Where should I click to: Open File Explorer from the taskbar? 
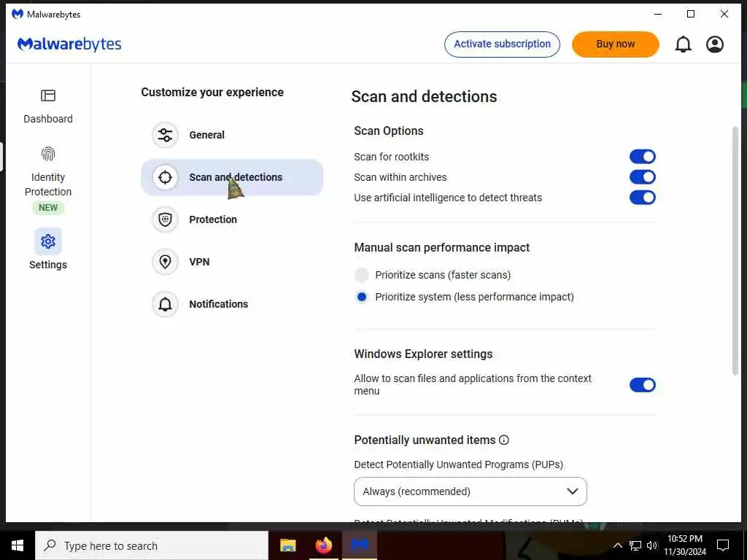click(x=287, y=545)
